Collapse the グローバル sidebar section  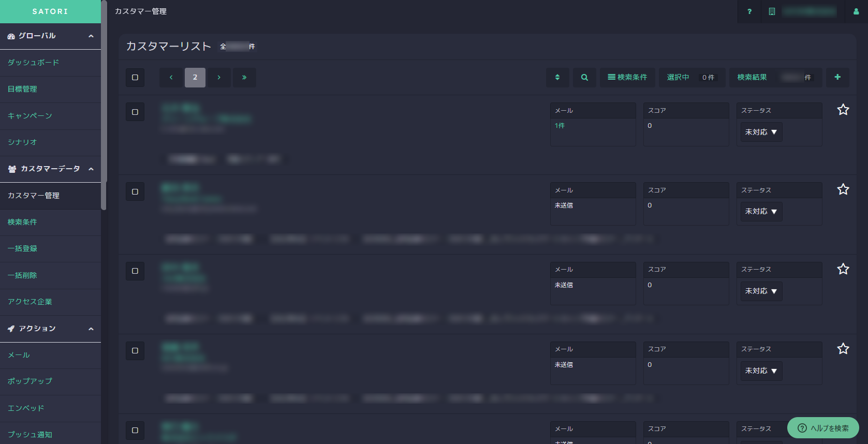[91, 36]
